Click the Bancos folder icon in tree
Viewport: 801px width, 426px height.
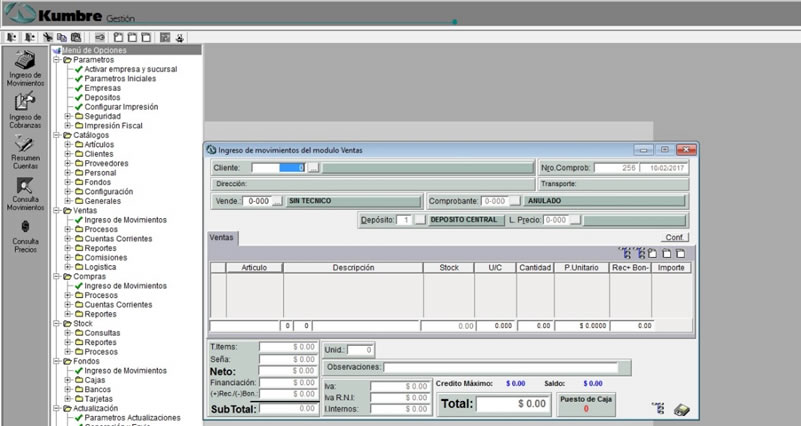(x=79, y=389)
